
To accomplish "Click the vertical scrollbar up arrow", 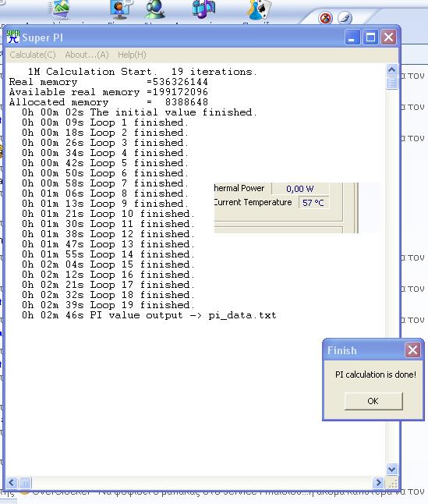I will point(391,69).
